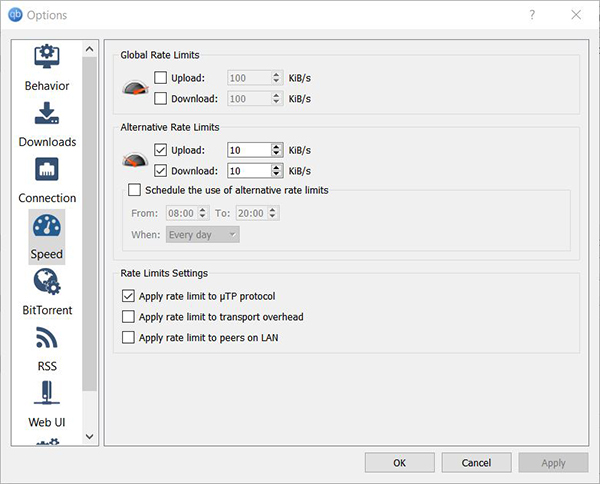This screenshot has height=484, width=600.
Task: Open the Every day When dropdown
Action: coord(203,235)
